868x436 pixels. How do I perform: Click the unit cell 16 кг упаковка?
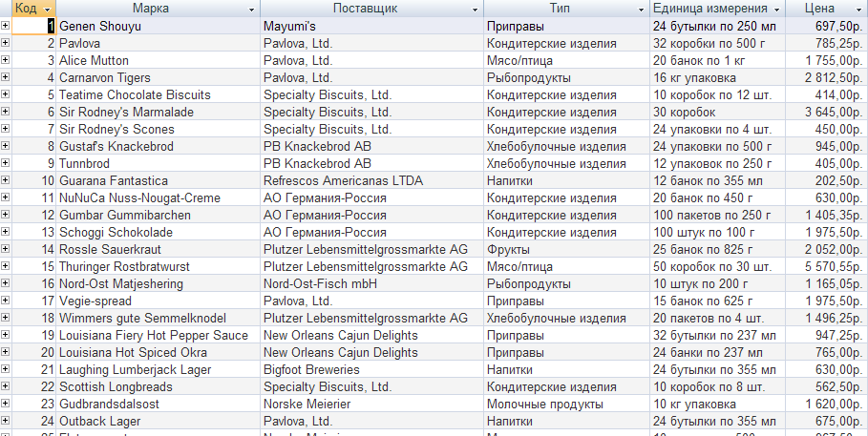click(717, 77)
